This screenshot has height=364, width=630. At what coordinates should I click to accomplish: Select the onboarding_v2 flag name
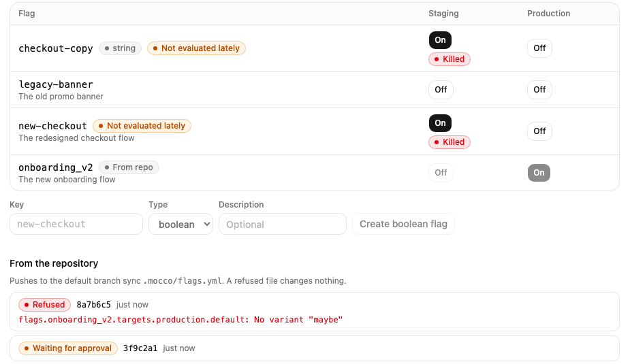[x=56, y=167]
